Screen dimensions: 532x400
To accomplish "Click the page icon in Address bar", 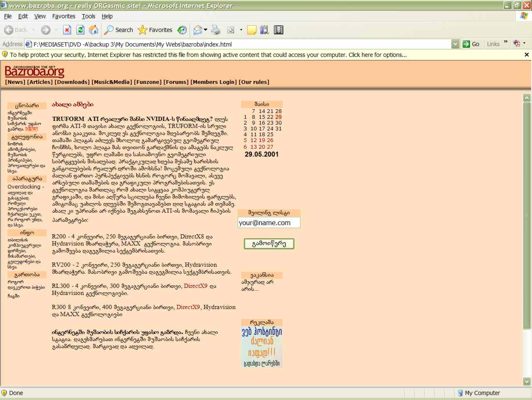I will click(29, 44).
